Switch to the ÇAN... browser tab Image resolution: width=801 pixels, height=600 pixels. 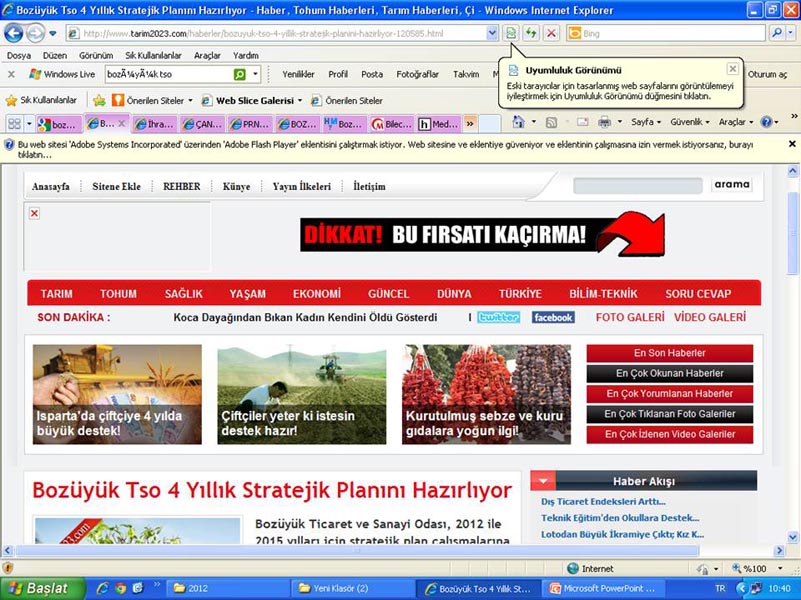click(202, 124)
